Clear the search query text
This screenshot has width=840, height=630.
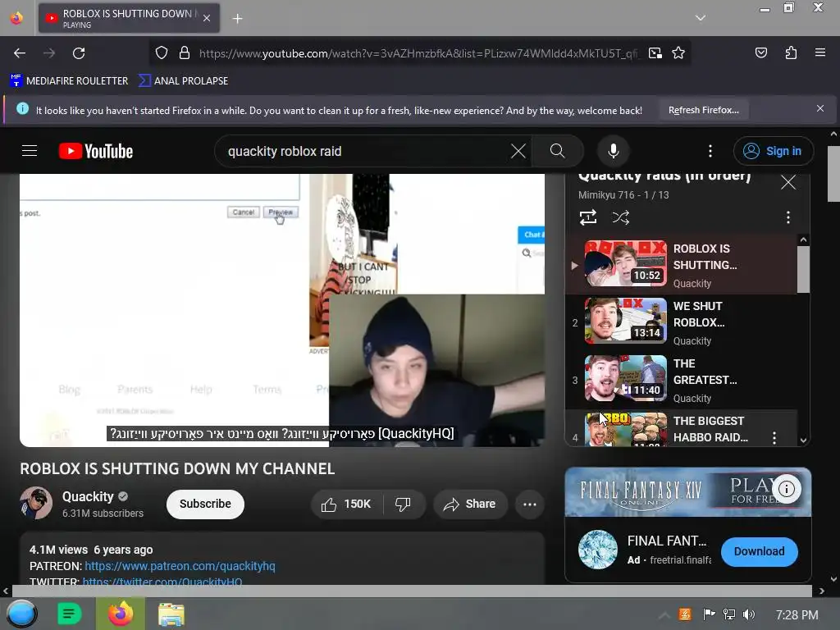click(x=518, y=151)
